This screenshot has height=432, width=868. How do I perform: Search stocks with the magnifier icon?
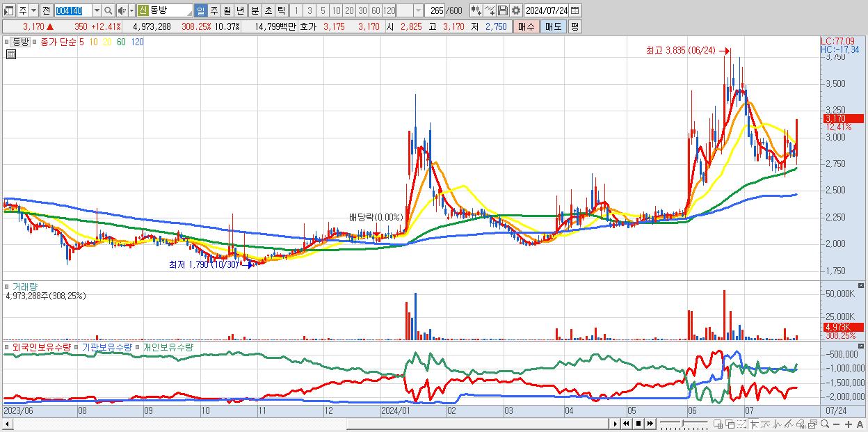tap(108, 11)
